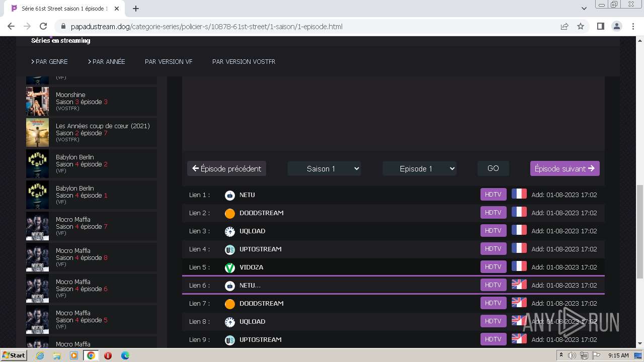
Task: Open Internet Explorer from the taskbar
Action: pyautogui.click(x=40, y=355)
